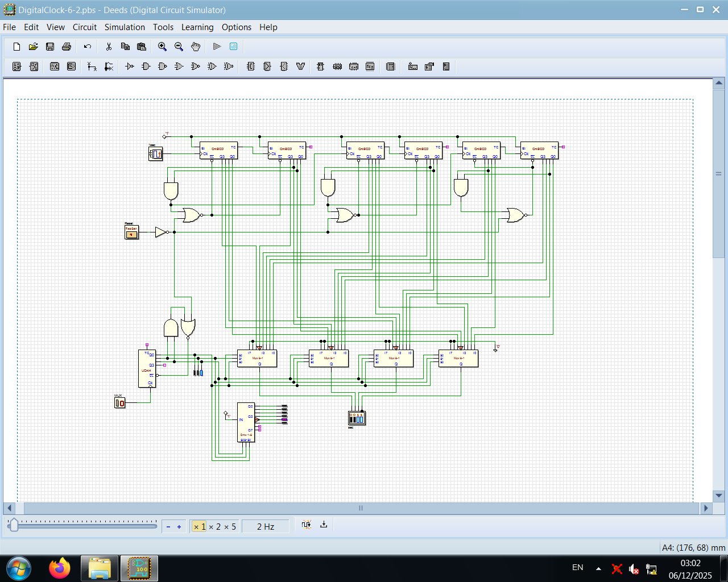728x582 pixels.
Task: Select the Zoom Out magnifier tool
Action: [x=179, y=47]
